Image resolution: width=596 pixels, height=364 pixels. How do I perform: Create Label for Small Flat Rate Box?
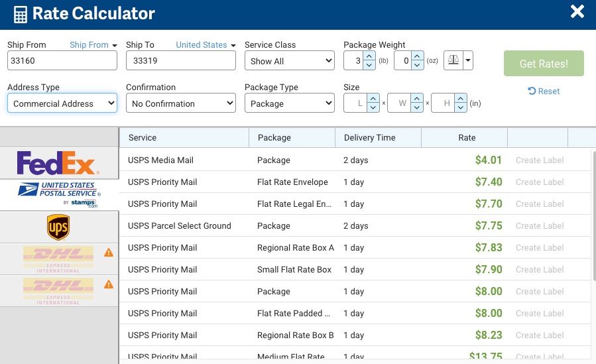point(540,269)
